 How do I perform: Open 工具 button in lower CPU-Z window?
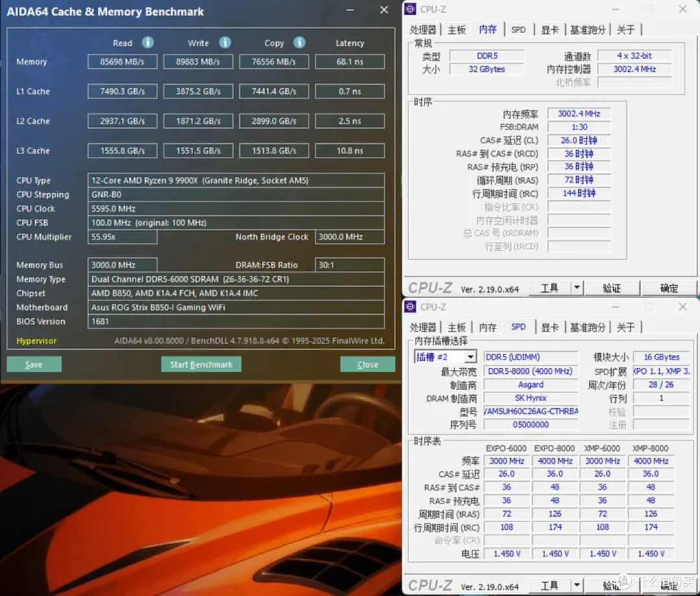tap(550, 585)
